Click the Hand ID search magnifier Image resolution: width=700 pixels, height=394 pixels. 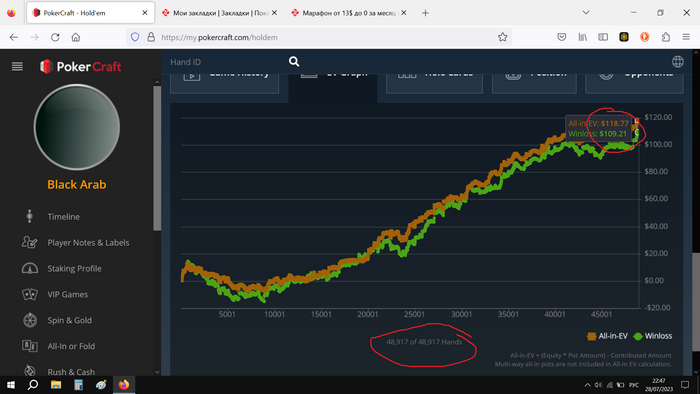coord(294,62)
